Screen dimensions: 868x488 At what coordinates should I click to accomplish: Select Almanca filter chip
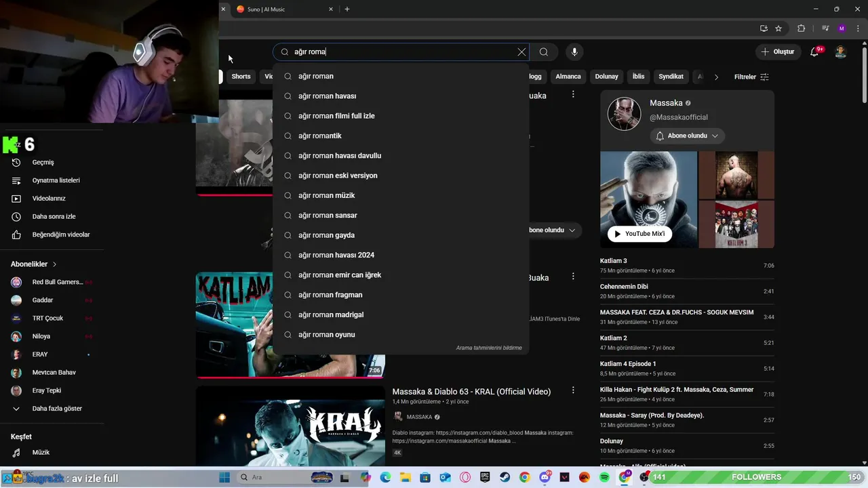tap(568, 77)
